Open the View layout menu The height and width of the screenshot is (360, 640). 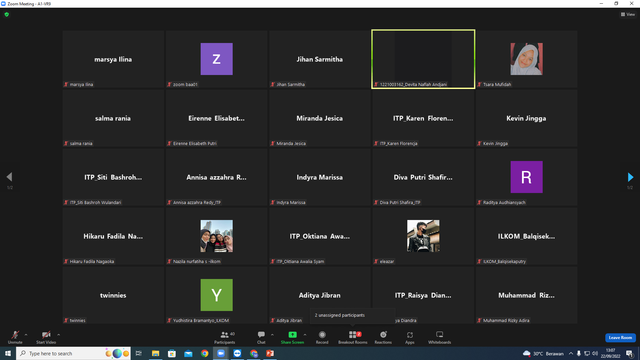pyautogui.click(x=628, y=14)
